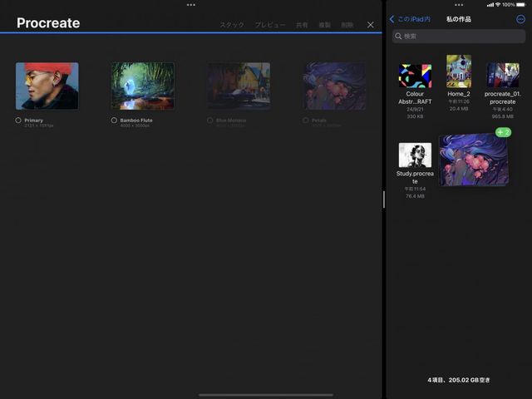Click the Primary artwork name label
Screen dimensions: 532x399
[33, 120]
